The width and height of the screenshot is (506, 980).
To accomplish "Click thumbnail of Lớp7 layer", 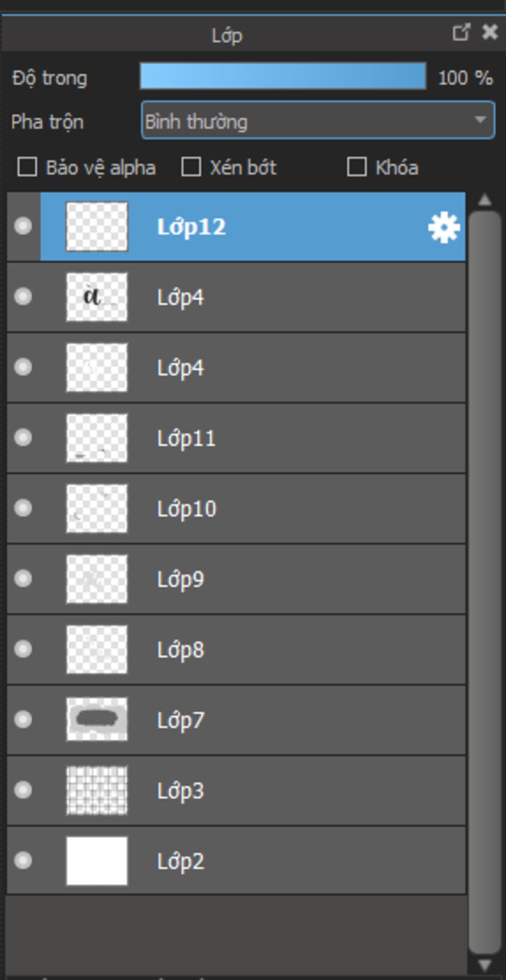I will (97, 719).
